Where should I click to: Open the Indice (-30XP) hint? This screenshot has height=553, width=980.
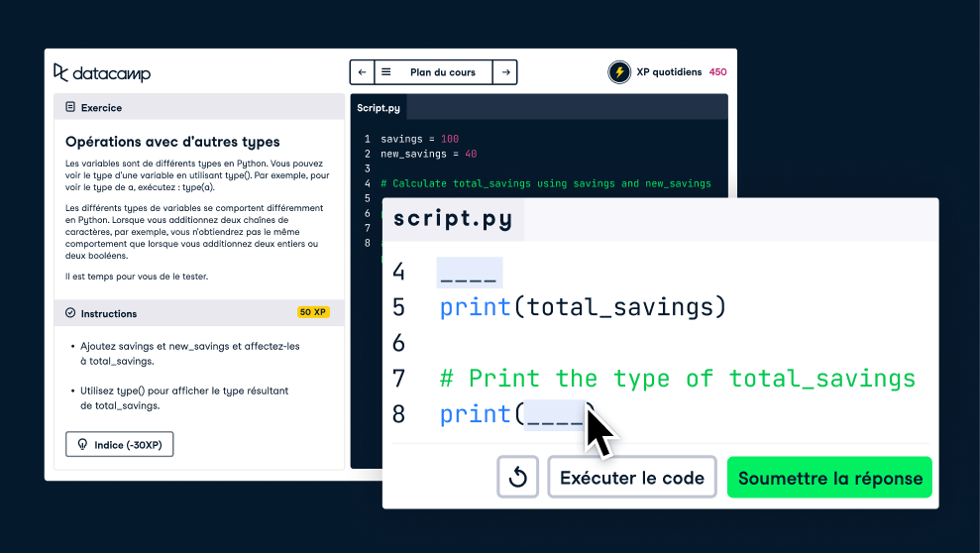click(120, 445)
